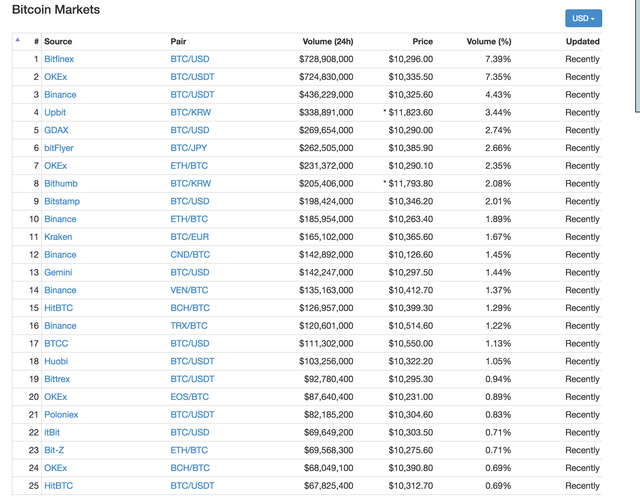The height and width of the screenshot is (496, 640).
Task: Open Binance link in row 10
Action: 60,219
